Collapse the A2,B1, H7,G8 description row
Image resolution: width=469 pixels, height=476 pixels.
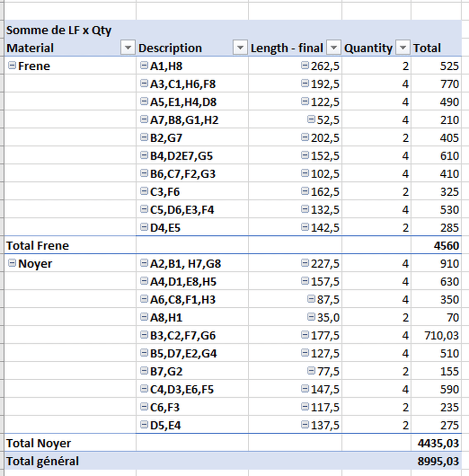point(144,264)
